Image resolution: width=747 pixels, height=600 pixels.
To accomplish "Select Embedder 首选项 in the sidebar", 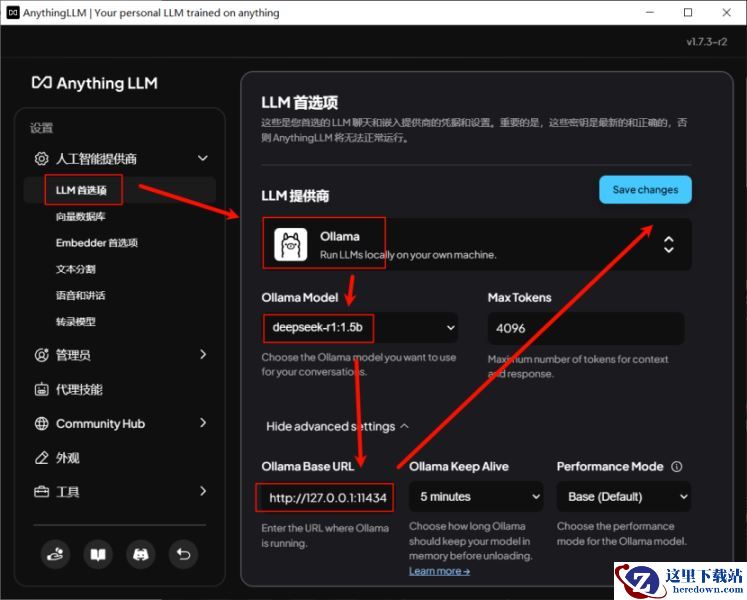I will click(96, 243).
